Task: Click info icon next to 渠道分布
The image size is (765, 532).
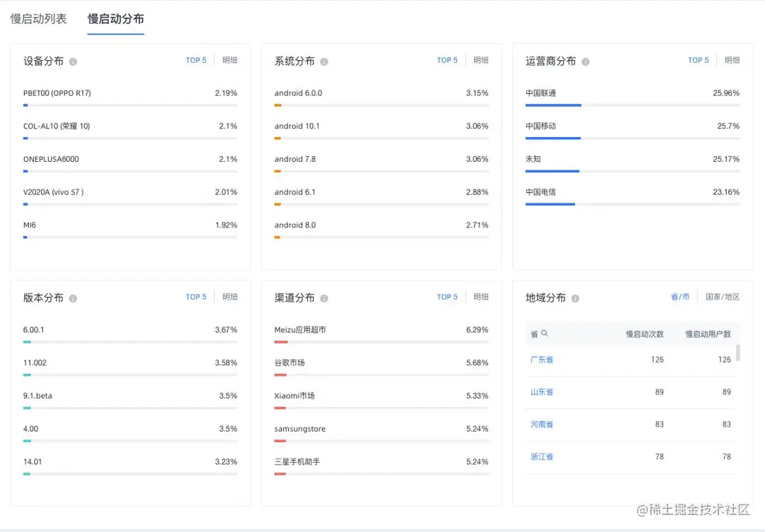Action: (x=324, y=298)
